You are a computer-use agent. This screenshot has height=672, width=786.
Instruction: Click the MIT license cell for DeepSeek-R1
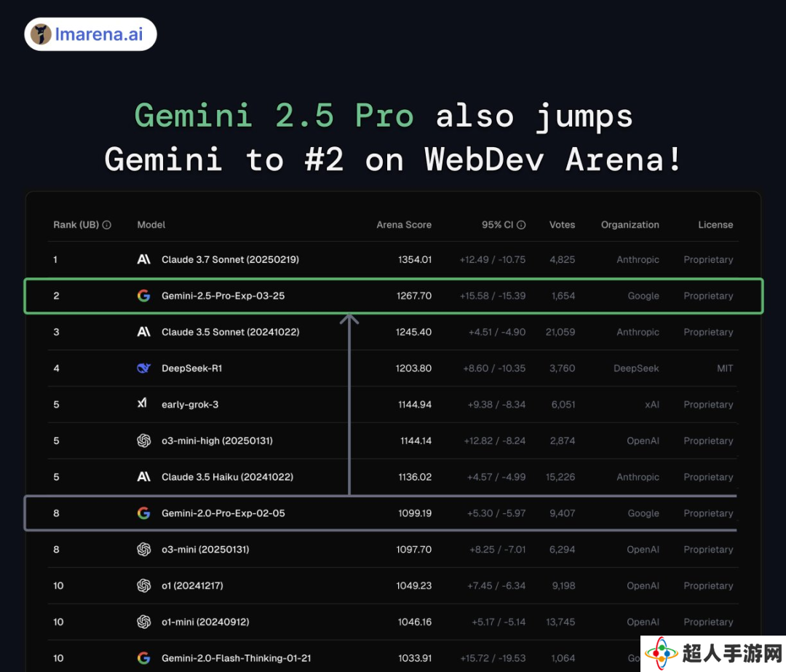(725, 368)
